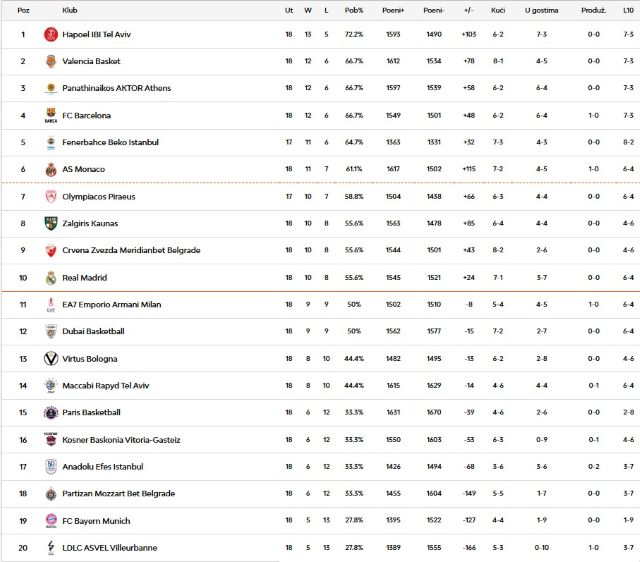Sort standings by Poeni+ column header
Viewport: 640px width, 562px height.
(x=393, y=10)
